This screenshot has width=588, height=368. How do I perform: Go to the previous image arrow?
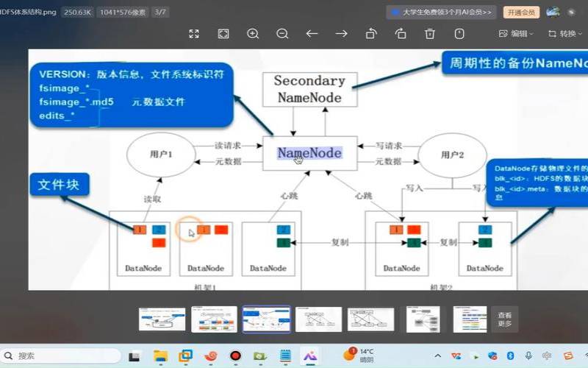coord(312,34)
